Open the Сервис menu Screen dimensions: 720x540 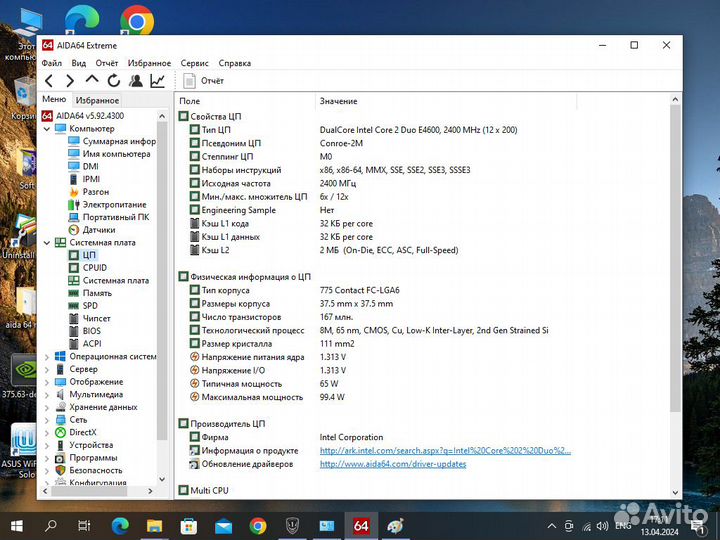tap(194, 63)
